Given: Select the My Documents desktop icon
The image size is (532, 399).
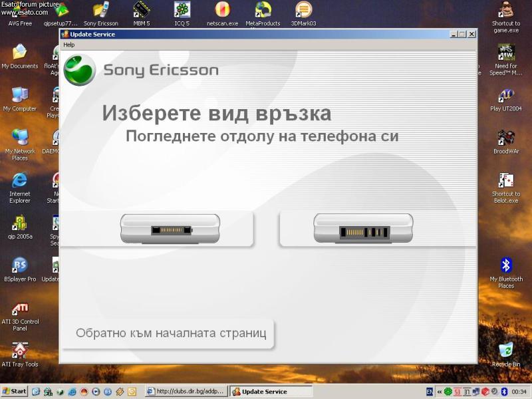Looking at the screenshot, I should point(20,57).
